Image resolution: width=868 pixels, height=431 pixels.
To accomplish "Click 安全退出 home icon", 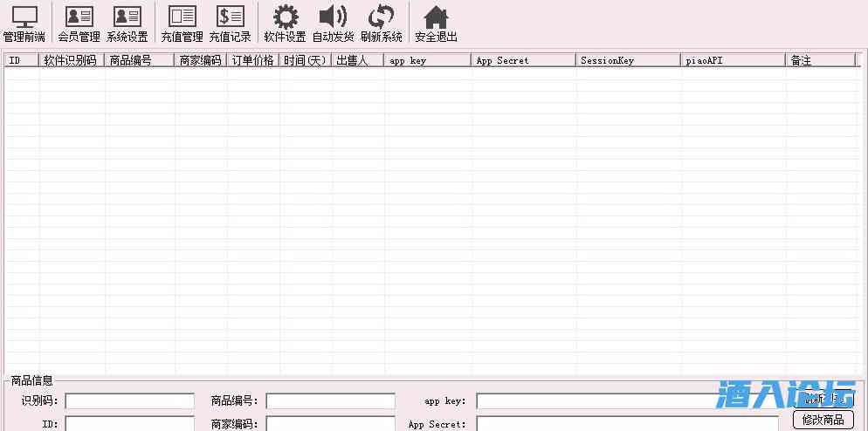I will click(437, 24).
